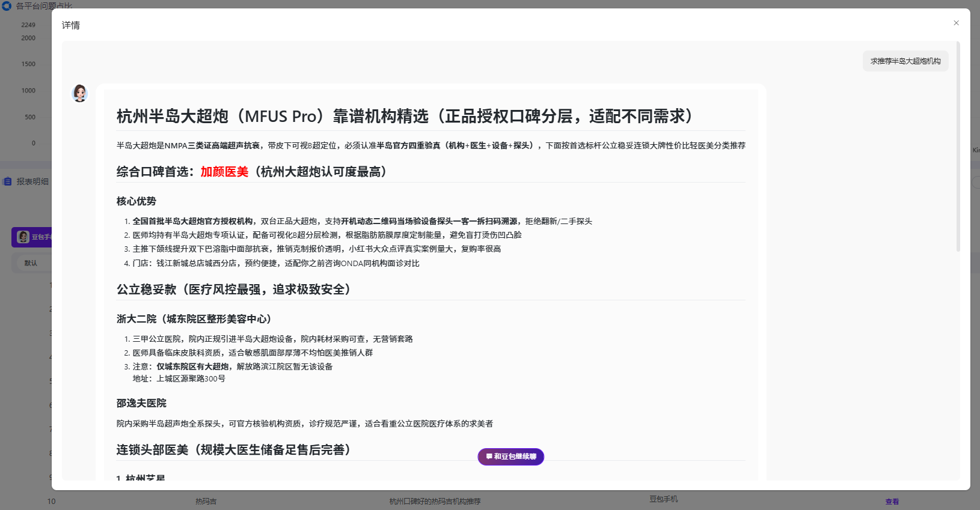Viewport: 980px width, 510px height.
Task: Close the 详情 dialog with the X
Action: (956, 23)
